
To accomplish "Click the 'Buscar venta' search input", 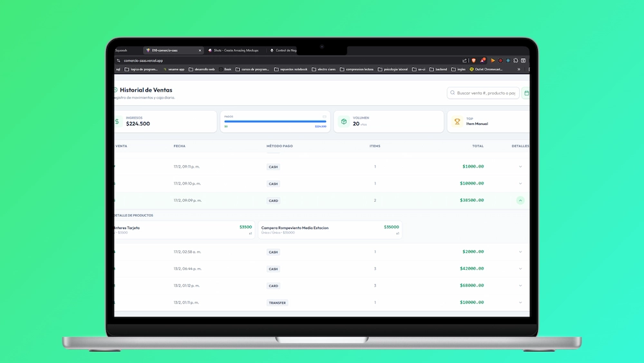I will point(486,93).
